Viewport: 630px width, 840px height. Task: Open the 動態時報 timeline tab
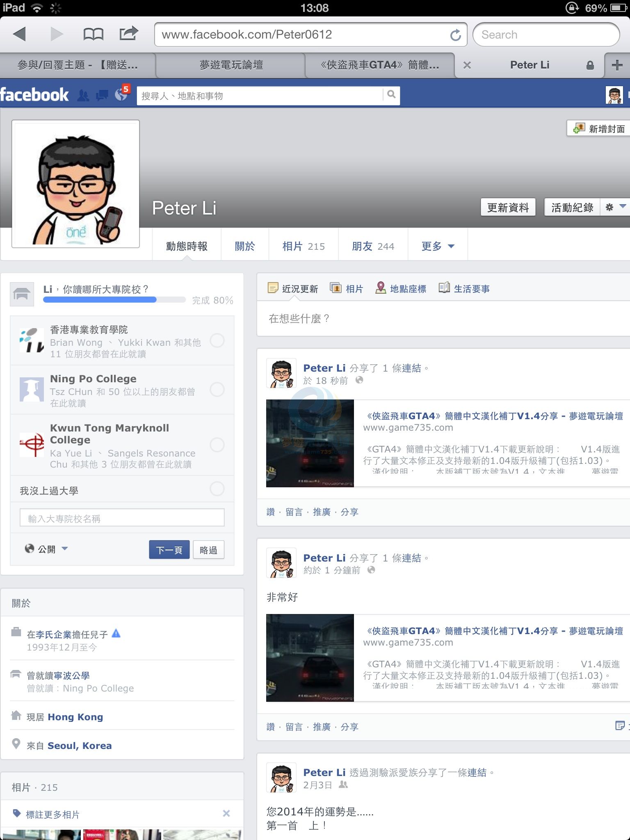[x=187, y=246]
